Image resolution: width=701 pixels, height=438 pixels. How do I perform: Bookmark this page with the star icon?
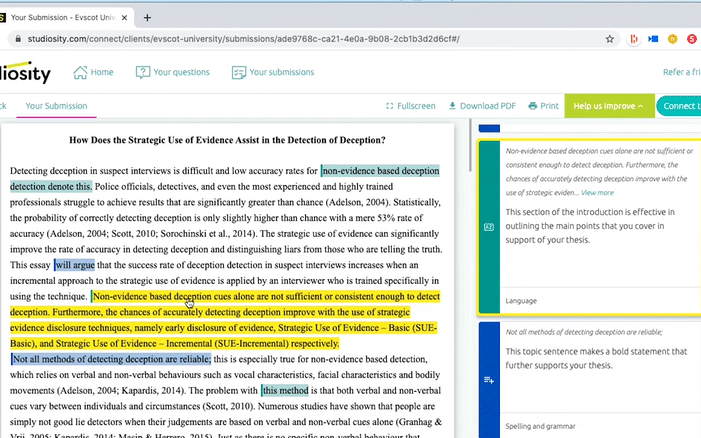(610, 39)
